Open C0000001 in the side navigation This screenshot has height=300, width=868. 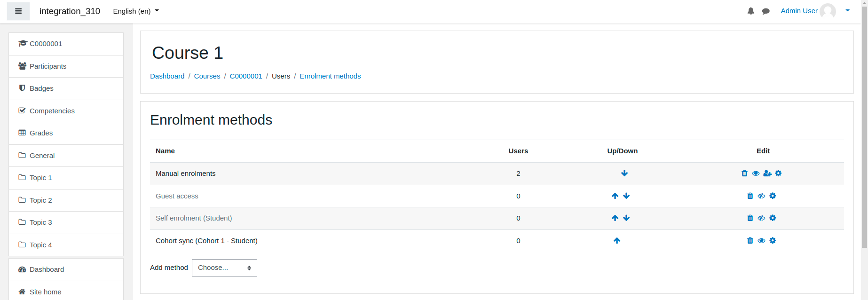tap(66, 44)
